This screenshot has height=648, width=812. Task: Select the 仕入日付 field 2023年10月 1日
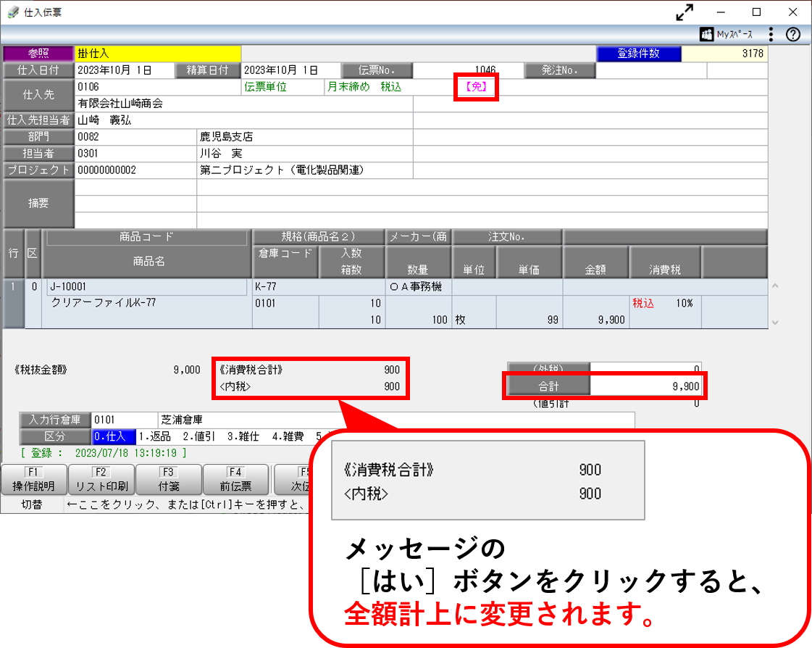pos(125,70)
